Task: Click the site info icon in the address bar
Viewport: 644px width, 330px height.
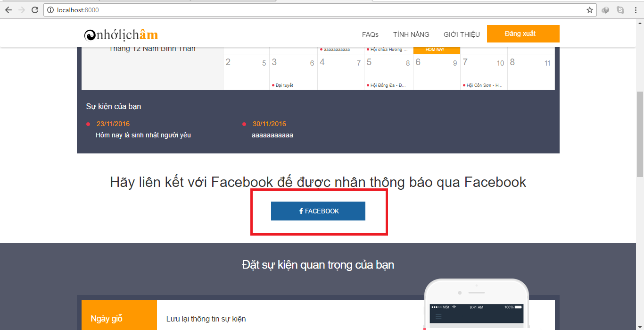Action: point(50,10)
